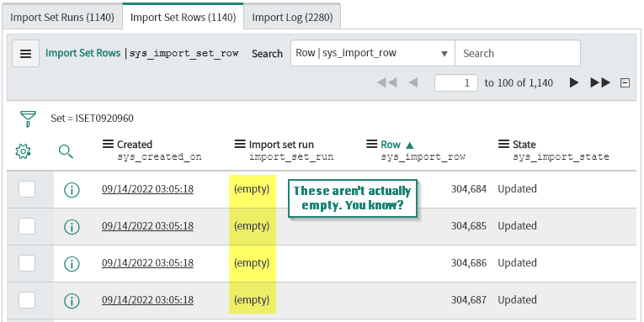
Task: Click Updated state for row 304,686
Action: (517, 262)
